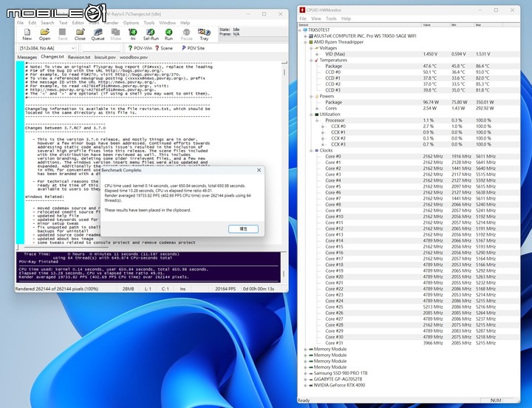Select the Package temperature row
Screen dimensions: 532x408
pyautogui.click(x=409, y=67)
